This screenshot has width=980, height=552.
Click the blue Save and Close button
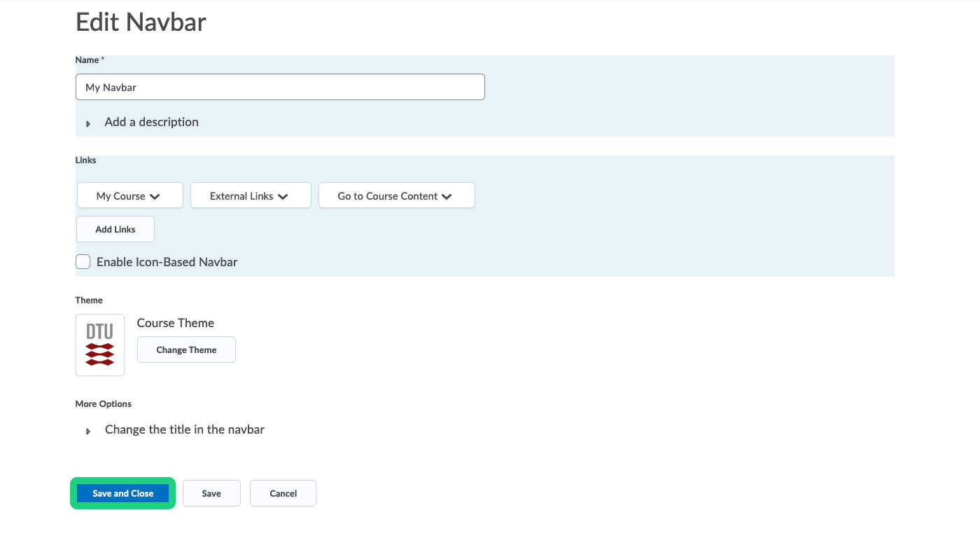pos(122,493)
